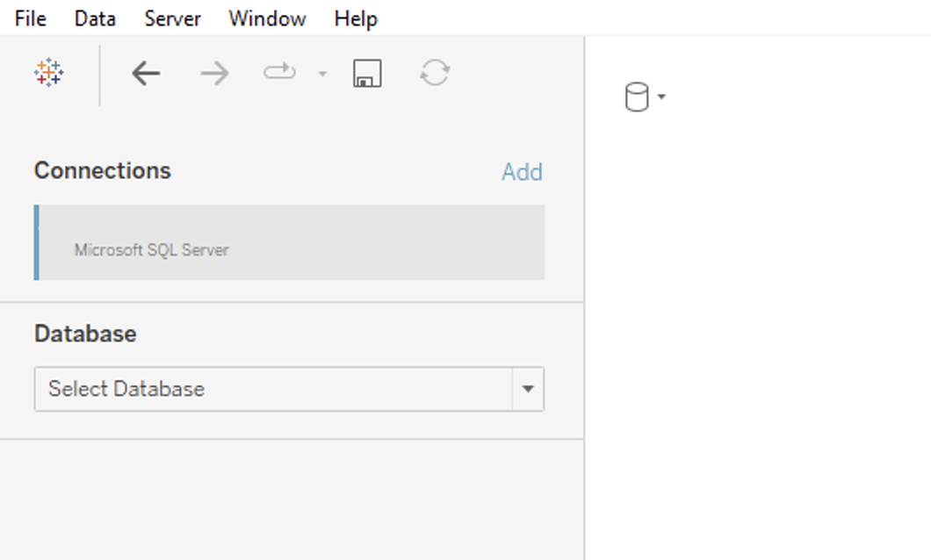Open the Data menu
Screen dimensions: 931x560
[95, 18]
